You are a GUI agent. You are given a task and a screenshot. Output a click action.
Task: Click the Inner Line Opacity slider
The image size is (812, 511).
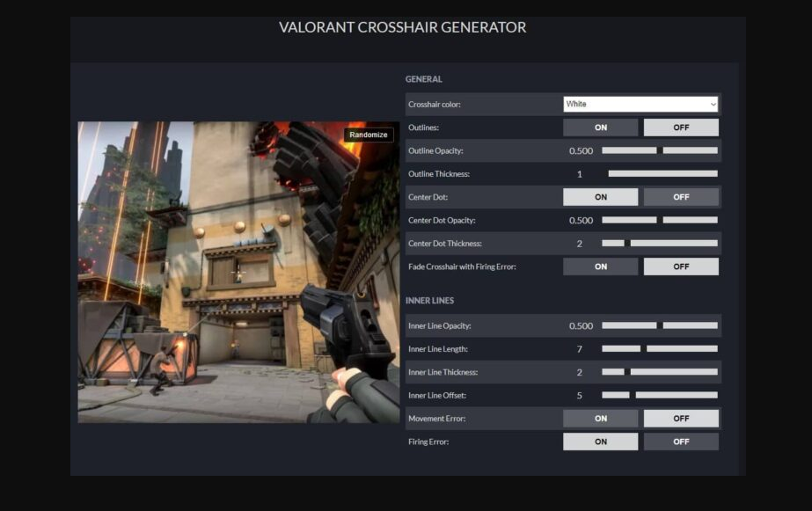[x=660, y=325]
